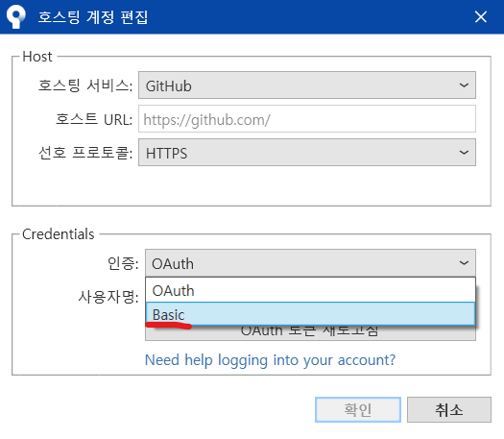The height and width of the screenshot is (439, 504).
Task: Select Basic from the authentication list
Action: 310,314
